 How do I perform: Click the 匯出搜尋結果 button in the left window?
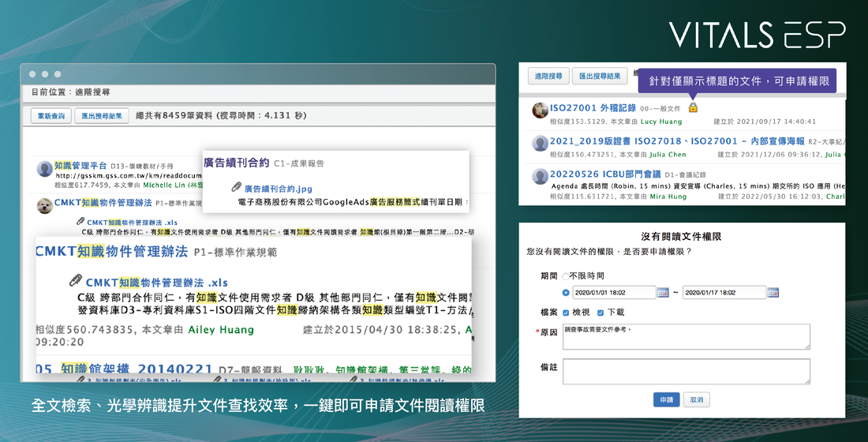point(102,116)
